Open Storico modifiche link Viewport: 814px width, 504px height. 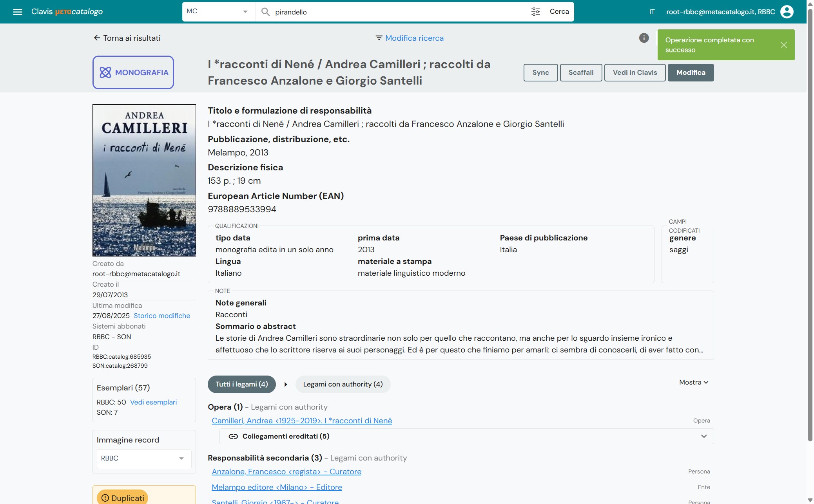pyautogui.click(x=161, y=316)
